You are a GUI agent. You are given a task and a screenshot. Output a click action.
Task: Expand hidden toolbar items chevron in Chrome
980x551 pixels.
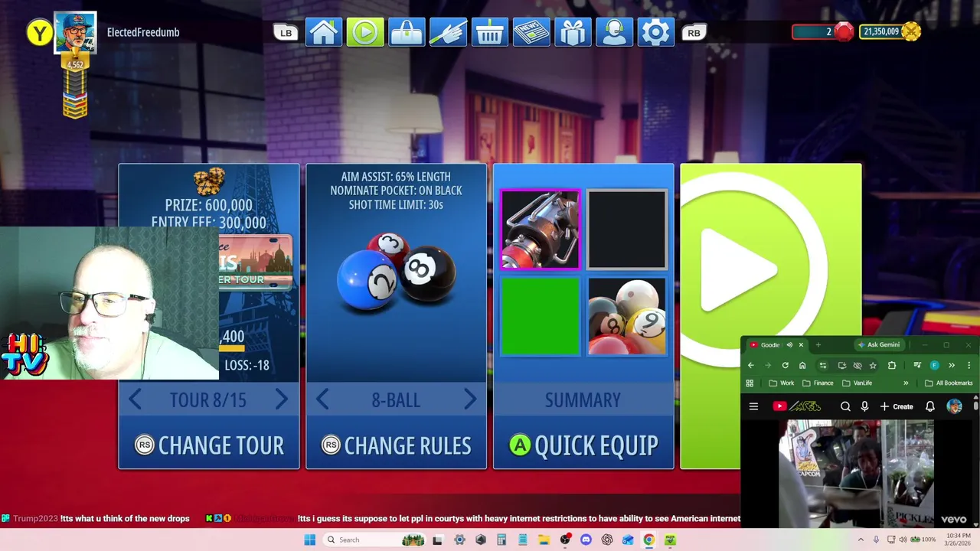pos(952,365)
